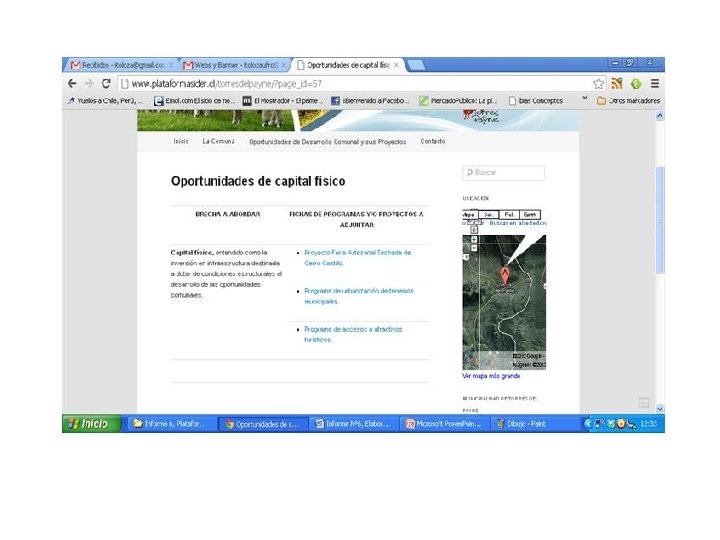Zoom out the map with minus button
The width and height of the screenshot is (720, 540).
(x=474, y=248)
